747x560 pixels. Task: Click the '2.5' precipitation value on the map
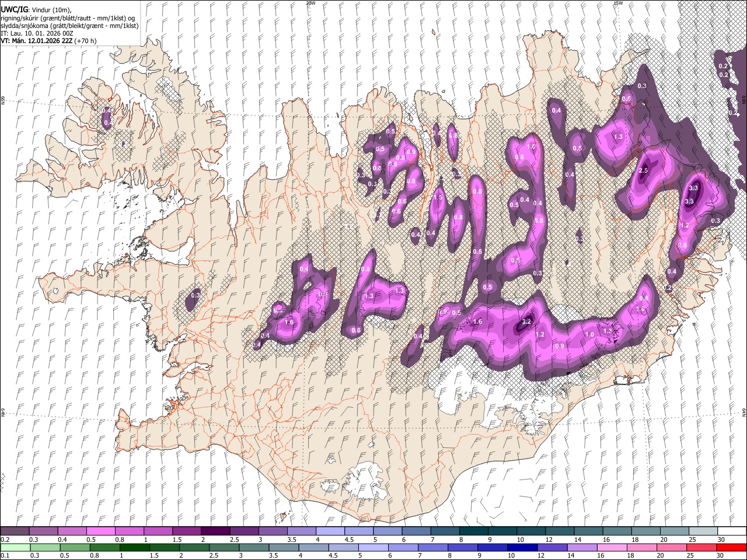644,170
